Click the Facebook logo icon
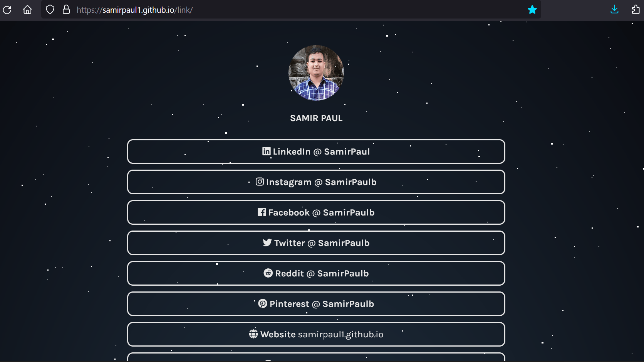Viewport: 644px width, 362px height. pyautogui.click(x=262, y=212)
